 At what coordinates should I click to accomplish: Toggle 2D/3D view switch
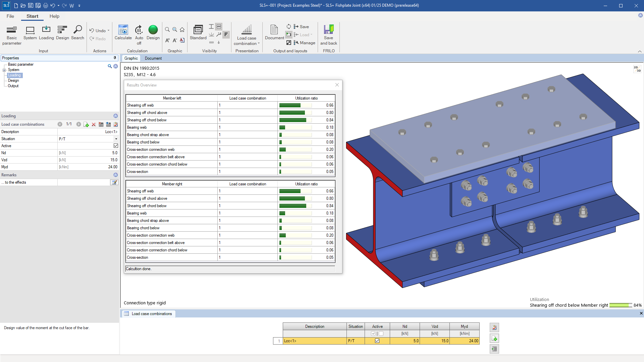(x=637, y=69)
